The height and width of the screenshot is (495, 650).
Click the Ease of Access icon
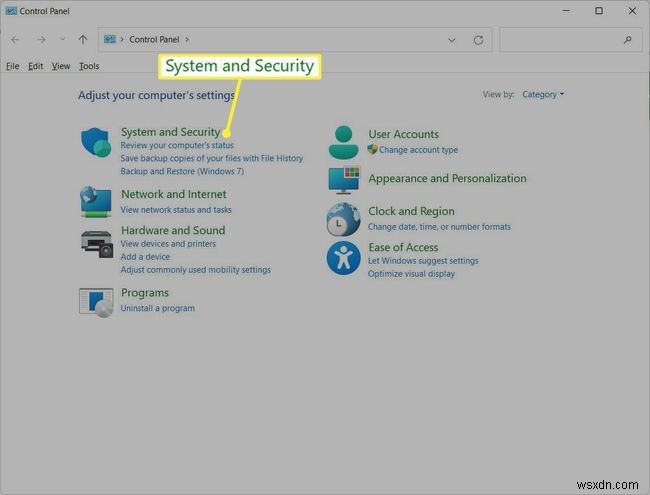click(x=343, y=258)
